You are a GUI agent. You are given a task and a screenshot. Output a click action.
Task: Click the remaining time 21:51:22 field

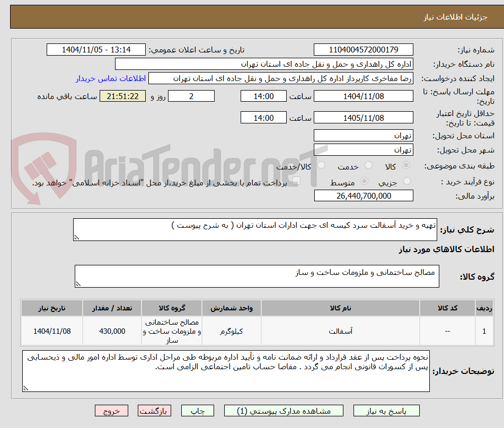point(122,96)
